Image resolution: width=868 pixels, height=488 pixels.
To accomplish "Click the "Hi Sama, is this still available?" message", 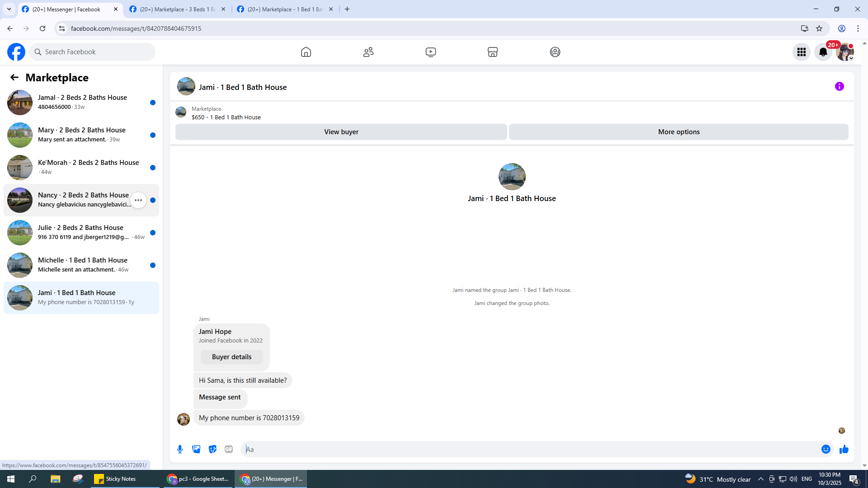I will (243, 380).
